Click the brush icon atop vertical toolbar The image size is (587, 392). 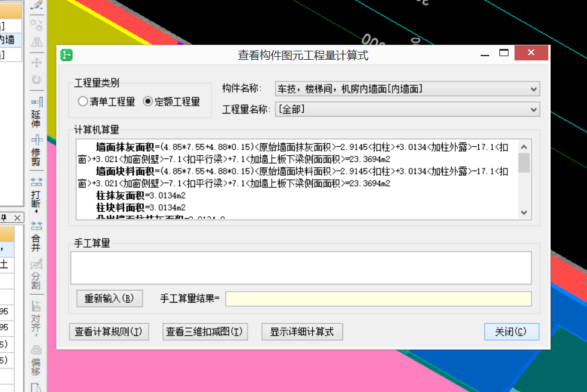coord(36,5)
